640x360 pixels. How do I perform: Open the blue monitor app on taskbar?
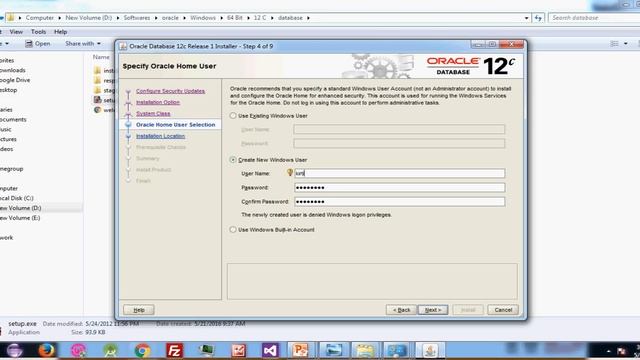point(397,350)
